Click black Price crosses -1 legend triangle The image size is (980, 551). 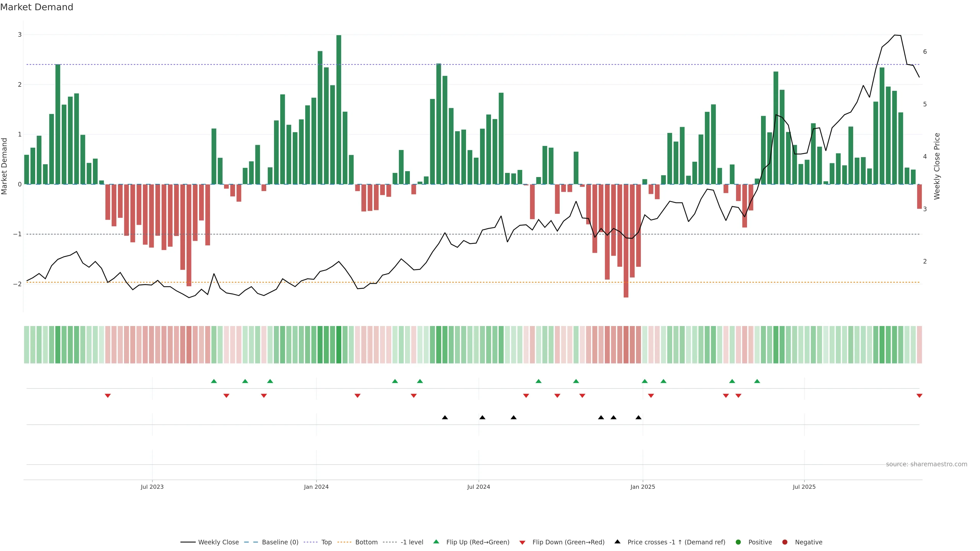click(617, 542)
